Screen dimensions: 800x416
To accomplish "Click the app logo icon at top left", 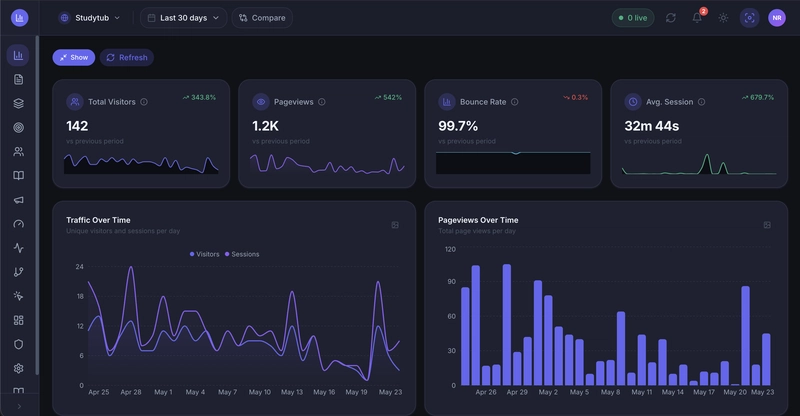I will pos(19,18).
